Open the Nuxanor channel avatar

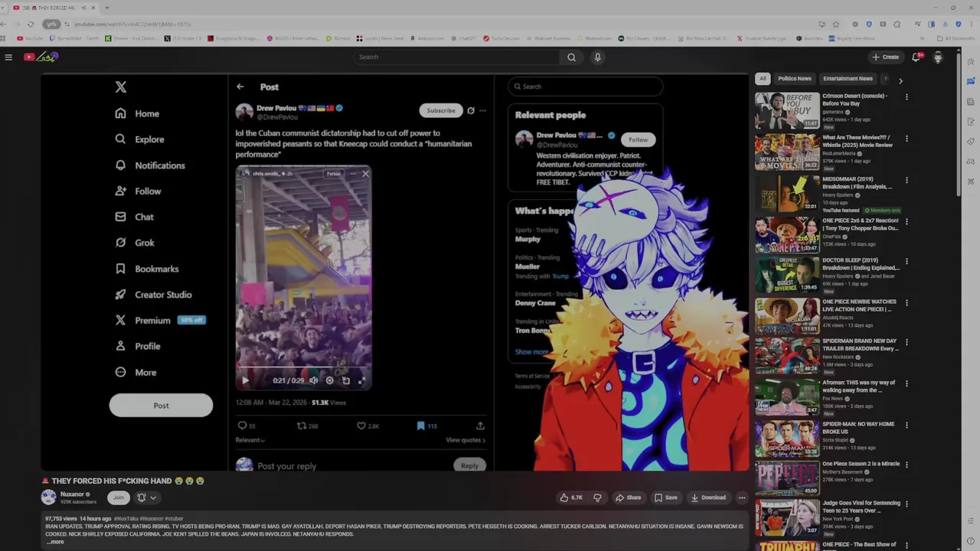(x=48, y=497)
